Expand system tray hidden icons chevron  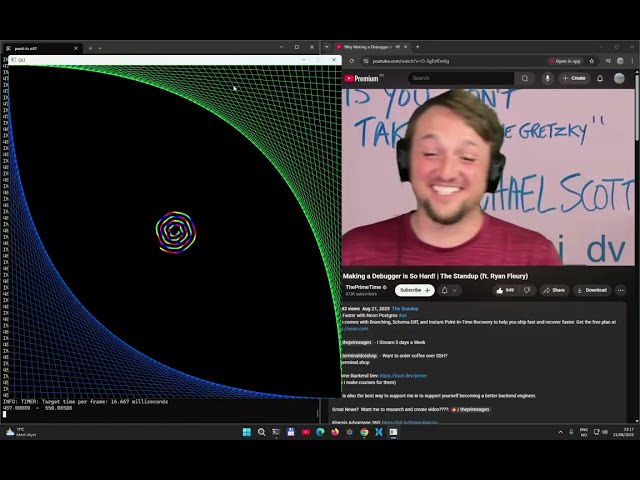(560, 432)
